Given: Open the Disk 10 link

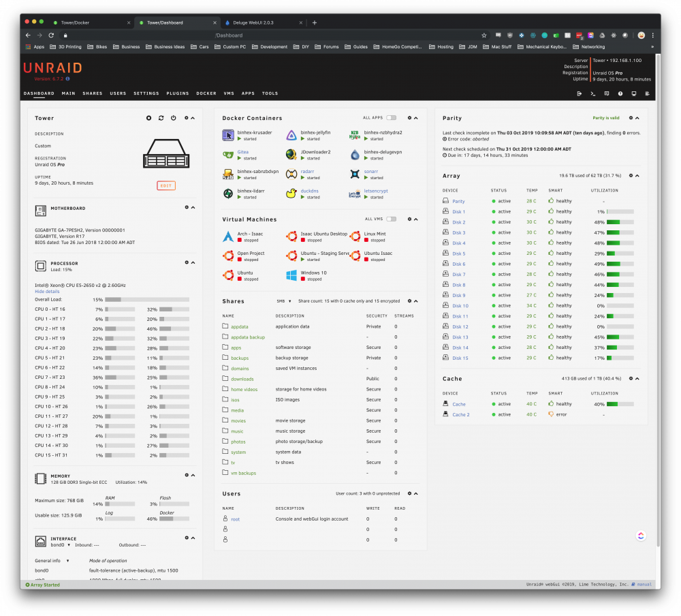Looking at the screenshot, I should coord(460,305).
